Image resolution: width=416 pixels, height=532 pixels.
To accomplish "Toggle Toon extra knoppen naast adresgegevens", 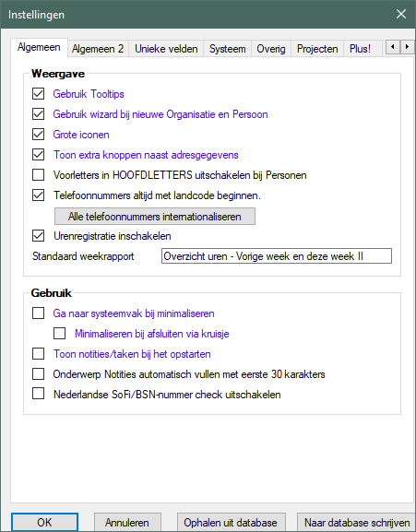I will [x=38, y=155].
